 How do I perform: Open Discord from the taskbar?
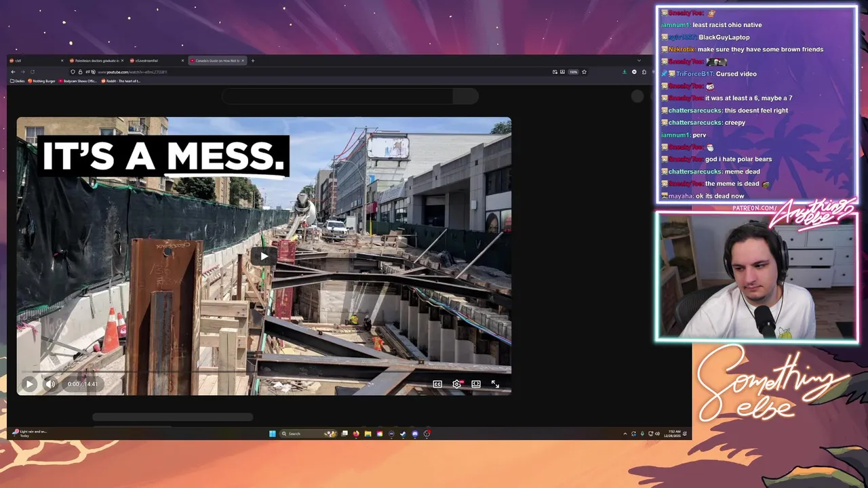[x=415, y=434]
